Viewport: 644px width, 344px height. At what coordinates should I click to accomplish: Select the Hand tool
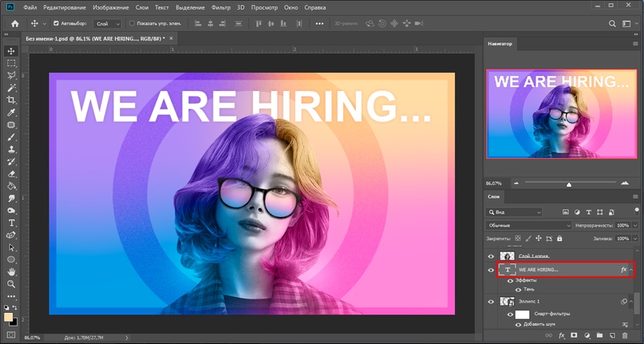point(11,271)
